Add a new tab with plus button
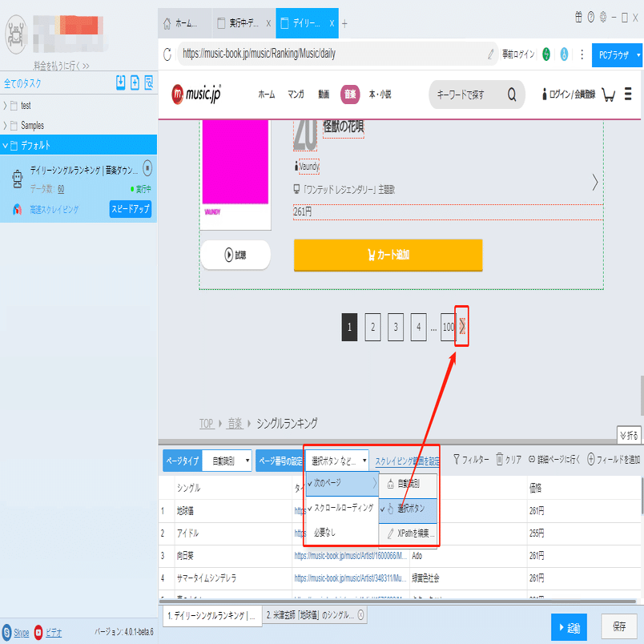644x644 pixels. [344, 24]
